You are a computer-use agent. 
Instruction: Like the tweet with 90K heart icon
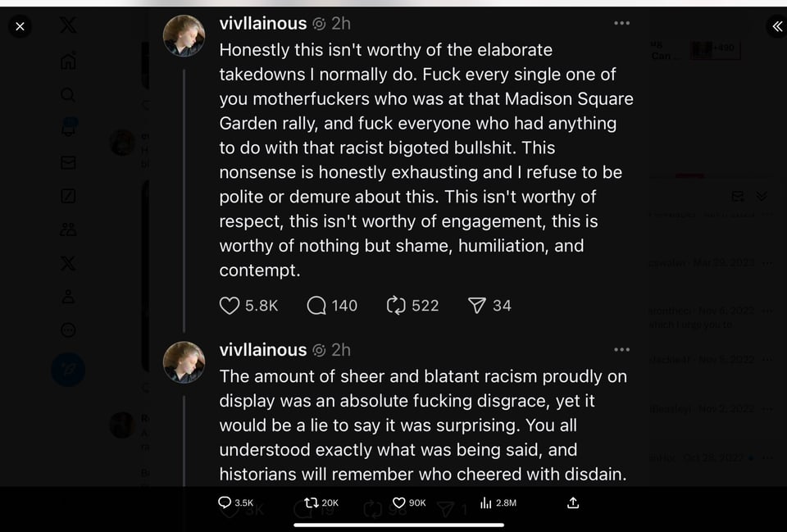[399, 502]
